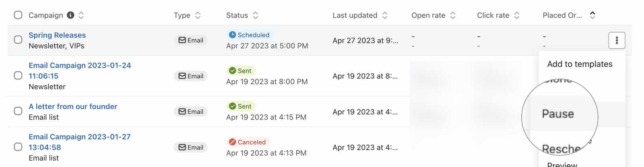Screen dimensions: 644x167
Task: Sort by Status column arrows
Action: (x=255, y=15)
